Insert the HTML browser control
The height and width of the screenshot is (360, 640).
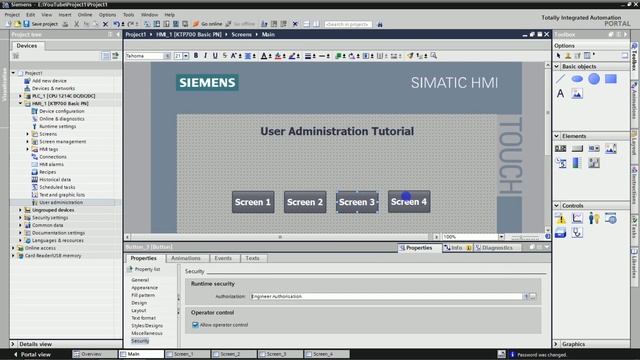coord(611,218)
